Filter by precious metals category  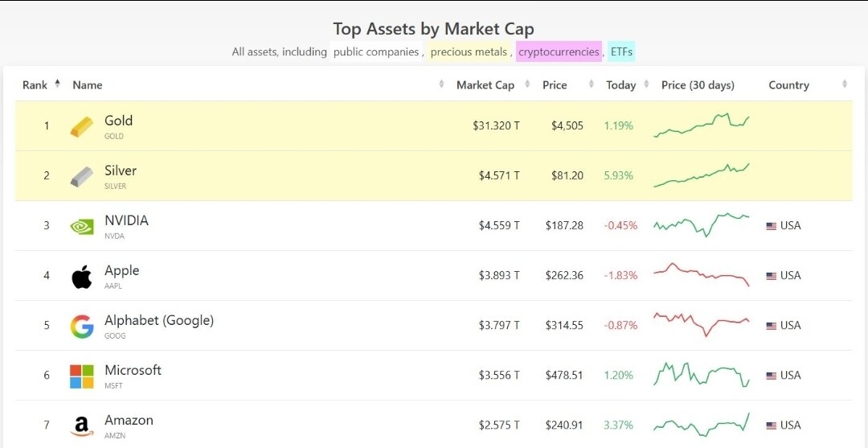point(469,52)
